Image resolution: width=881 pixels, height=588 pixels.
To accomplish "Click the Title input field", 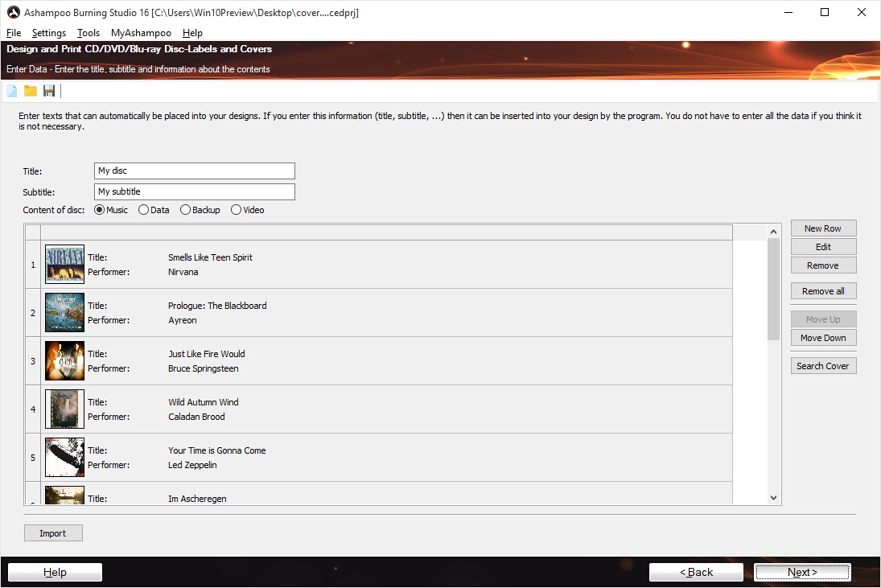I will click(x=195, y=171).
